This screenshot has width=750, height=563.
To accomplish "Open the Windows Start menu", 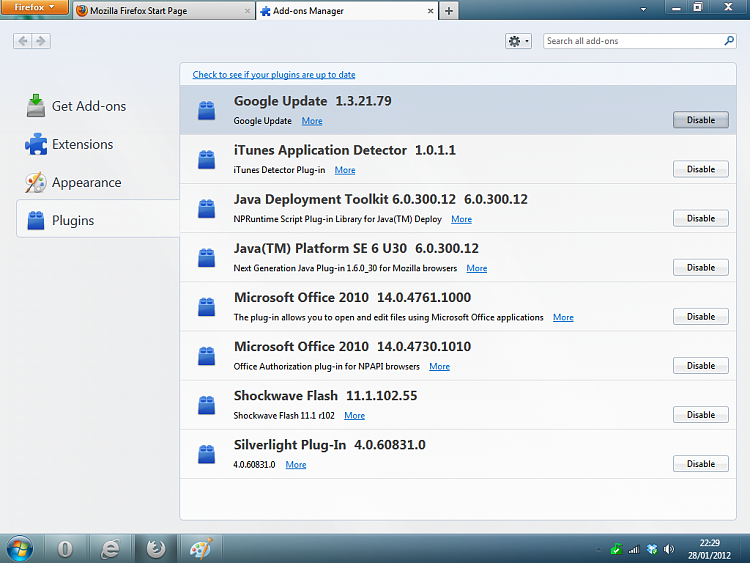I will 19,548.
